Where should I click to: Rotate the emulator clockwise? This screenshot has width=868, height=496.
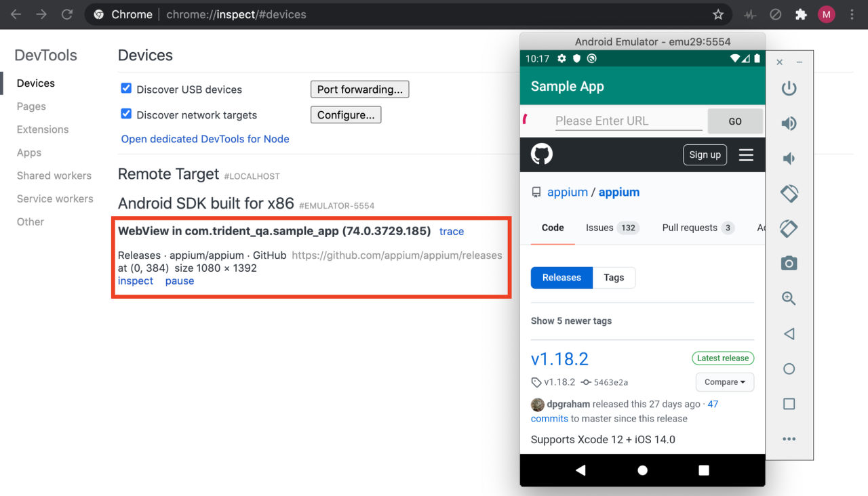point(789,228)
